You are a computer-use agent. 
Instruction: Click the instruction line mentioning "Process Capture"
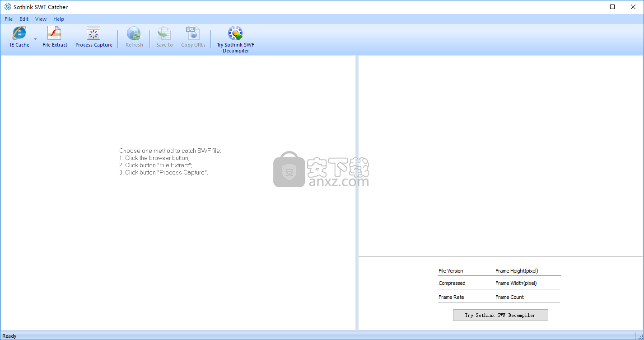click(164, 172)
